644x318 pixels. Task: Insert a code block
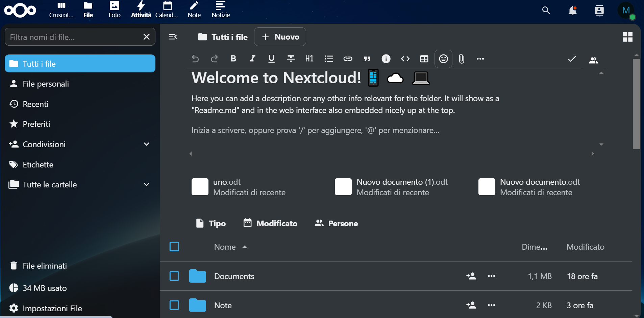(405, 59)
